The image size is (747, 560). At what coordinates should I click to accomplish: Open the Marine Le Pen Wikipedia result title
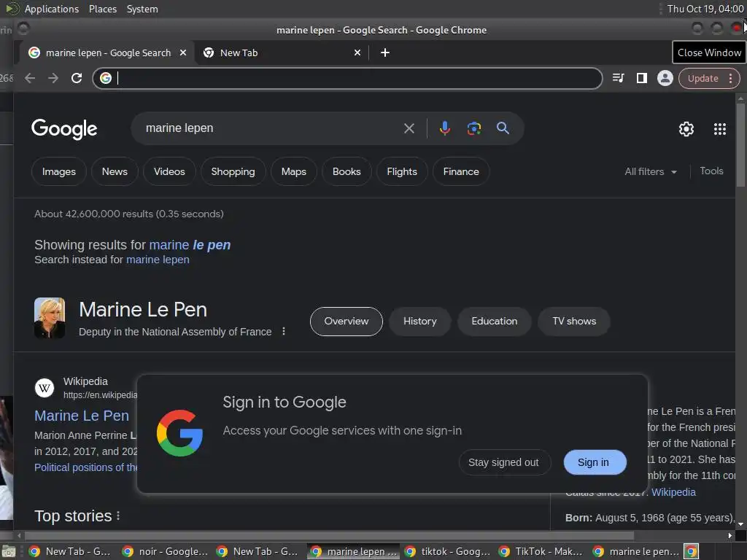tap(82, 416)
